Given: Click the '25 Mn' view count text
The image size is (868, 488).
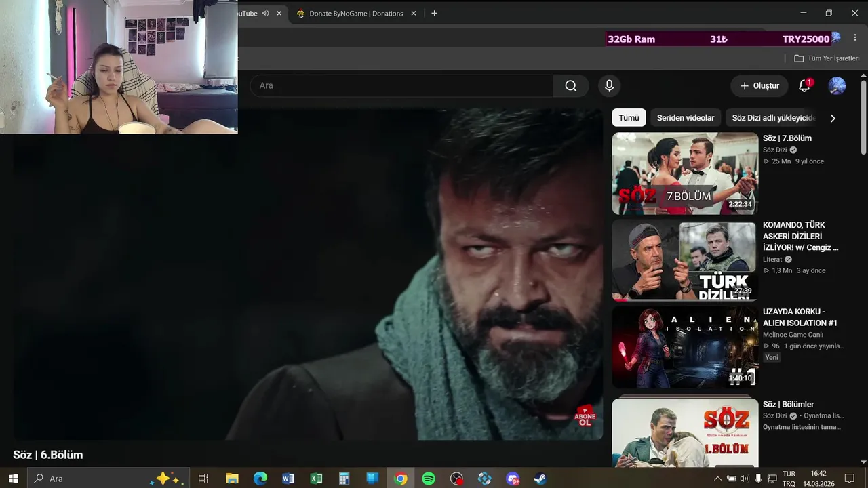Looking at the screenshot, I should click(x=781, y=161).
